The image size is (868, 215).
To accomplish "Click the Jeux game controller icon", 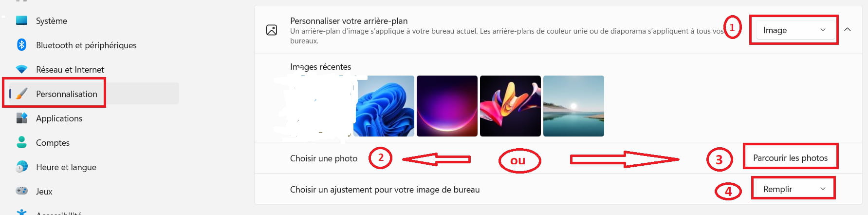I will (22, 191).
